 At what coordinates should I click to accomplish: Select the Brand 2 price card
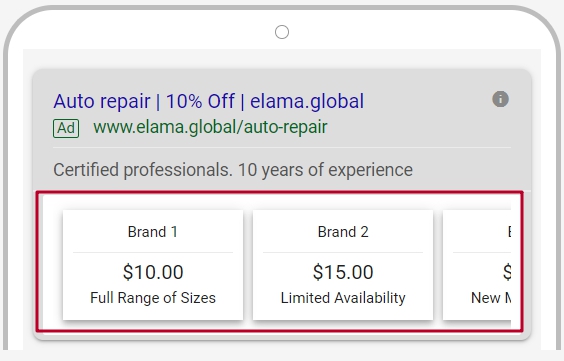click(x=343, y=265)
